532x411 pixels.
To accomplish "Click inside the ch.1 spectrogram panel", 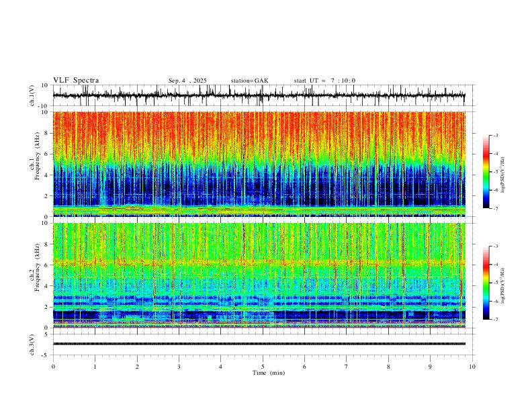I will click(x=259, y=164).
